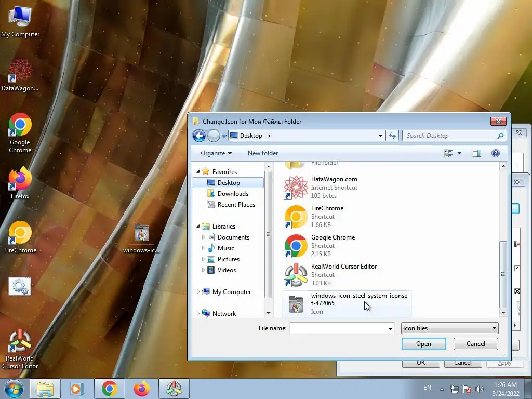532x399 pixels.
Task: Open DataWagon desktop shortcut
Action: [x=20, y=75]
